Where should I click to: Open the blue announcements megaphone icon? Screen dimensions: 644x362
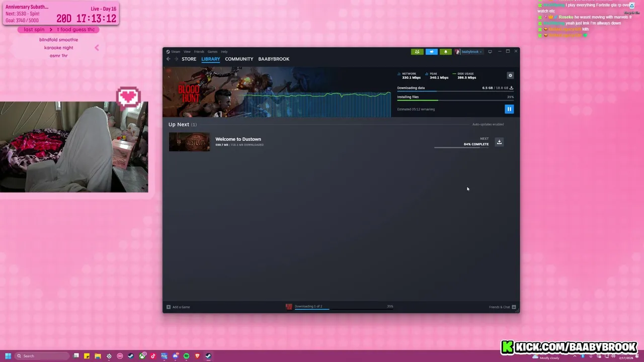coord(431,51)
